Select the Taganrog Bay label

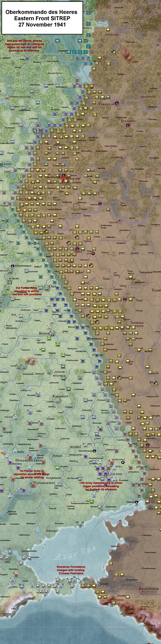point(123,511)
